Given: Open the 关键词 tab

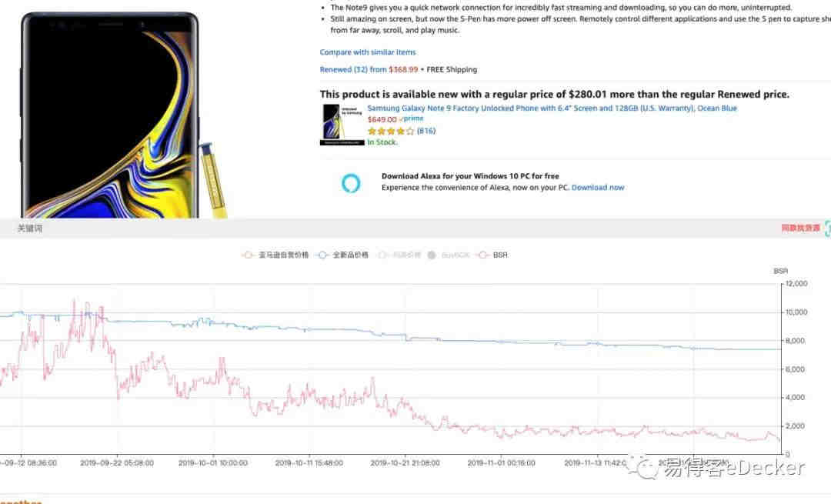Looking at the screenshot, I should point(30,228).
